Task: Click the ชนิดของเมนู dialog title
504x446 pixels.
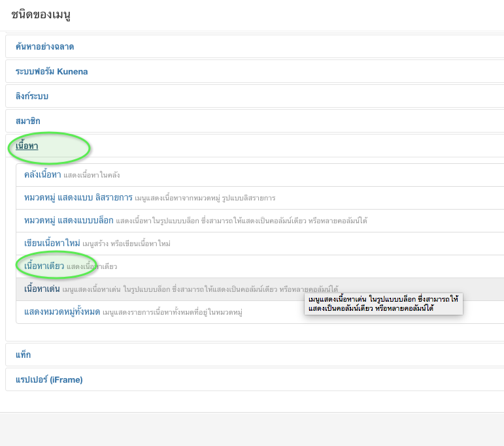Action: [x=41, y=14]
